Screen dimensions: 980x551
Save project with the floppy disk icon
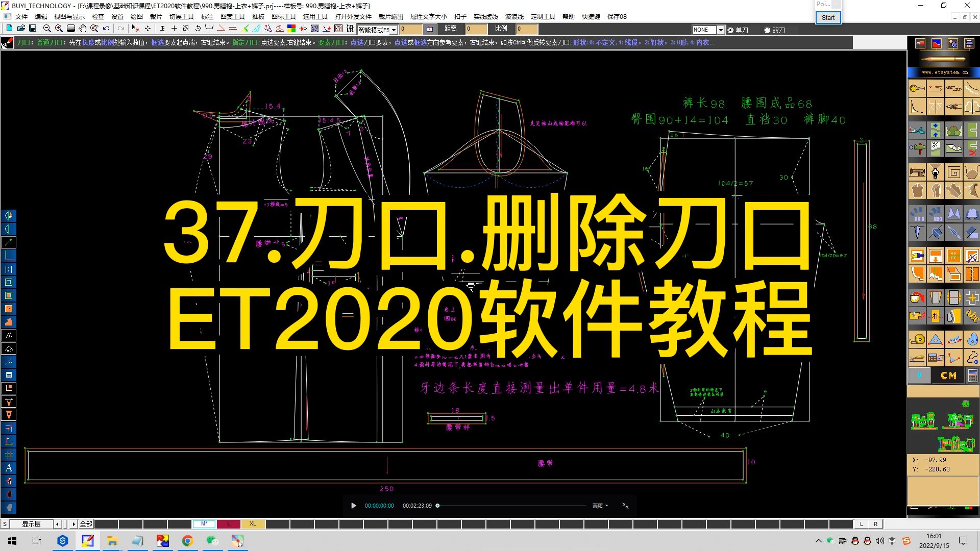pyautogui.click(x=33, y=29)
